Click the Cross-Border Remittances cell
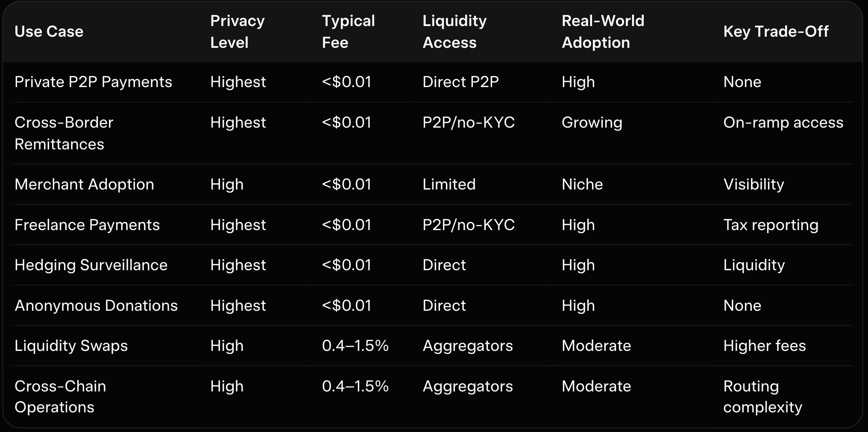 pyautogui.click(x=64, y=133)
